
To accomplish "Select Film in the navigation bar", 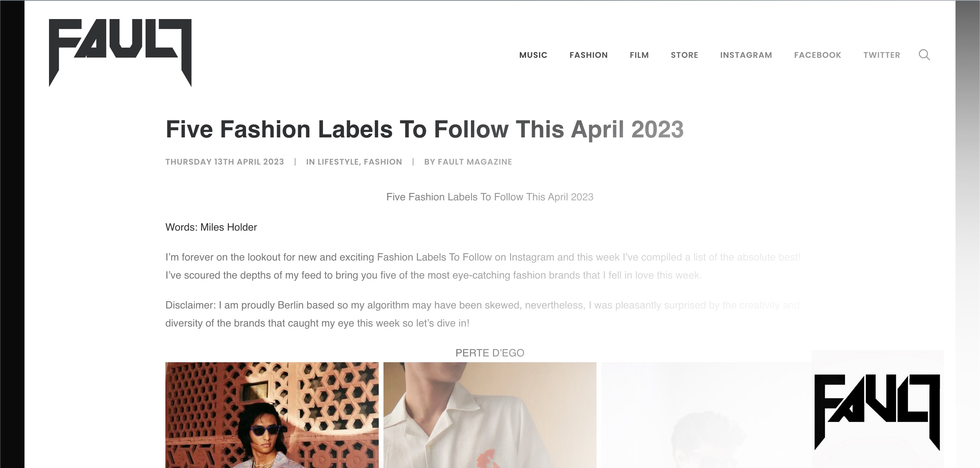I will point(639,55).
